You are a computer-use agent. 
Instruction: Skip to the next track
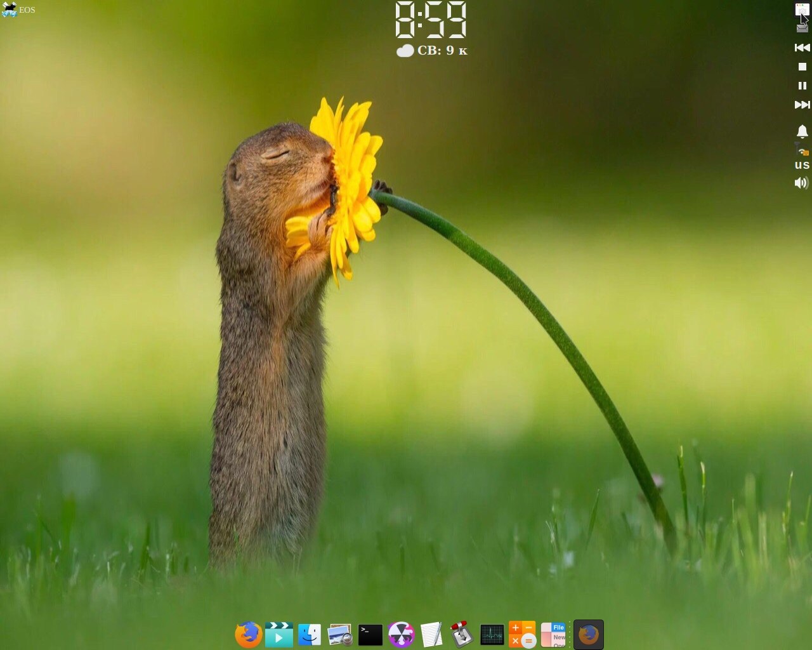801,104
